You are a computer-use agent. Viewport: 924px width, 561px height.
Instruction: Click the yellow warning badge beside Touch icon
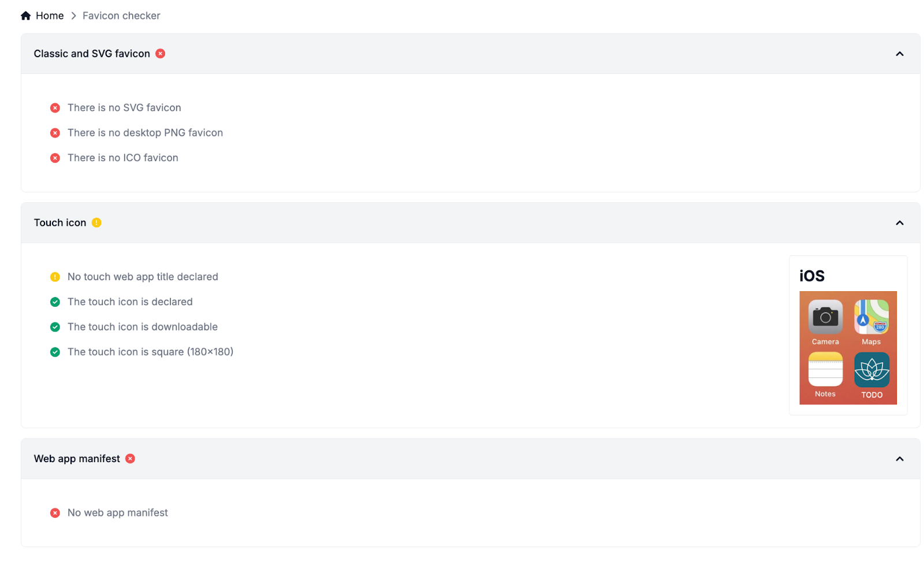pyautogui.click(x=96, y=223)
